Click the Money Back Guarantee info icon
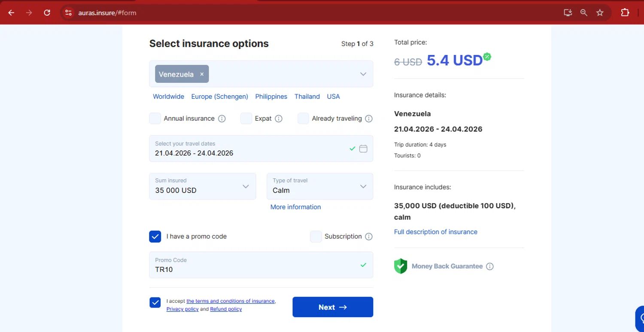This screenshot has height=332, width=644. click(x=490, y=266)
